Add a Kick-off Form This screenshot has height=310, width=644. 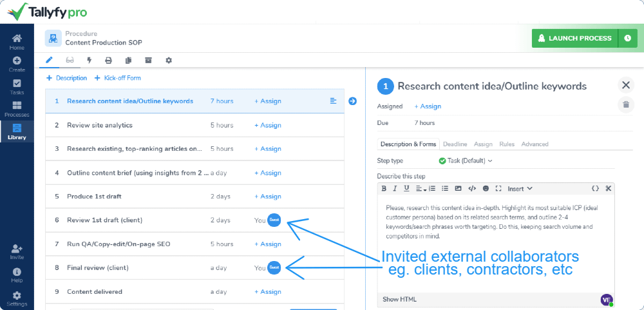[118, 78]
